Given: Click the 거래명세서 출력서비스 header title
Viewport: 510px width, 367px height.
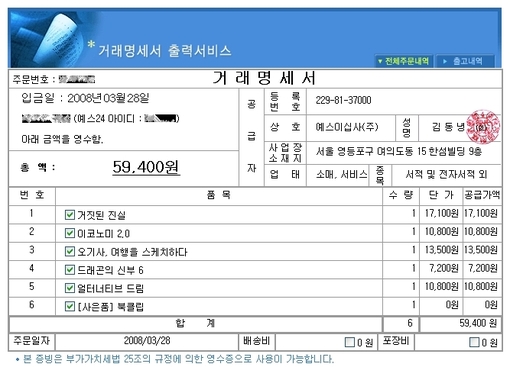Looking at the screenshot, I should coord(165,51).
